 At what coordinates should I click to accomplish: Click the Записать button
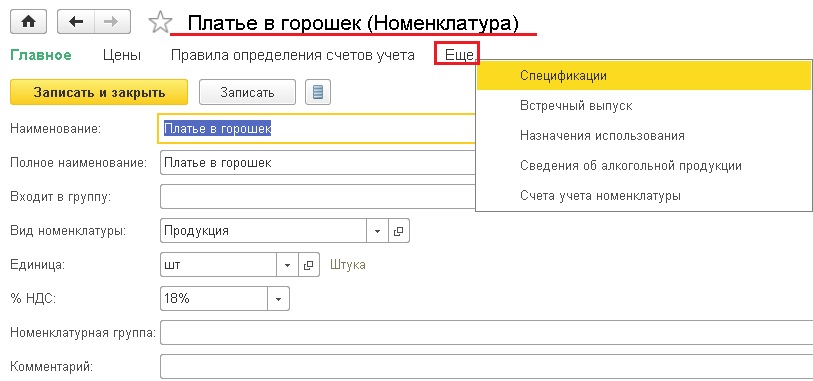coord(247,92)
